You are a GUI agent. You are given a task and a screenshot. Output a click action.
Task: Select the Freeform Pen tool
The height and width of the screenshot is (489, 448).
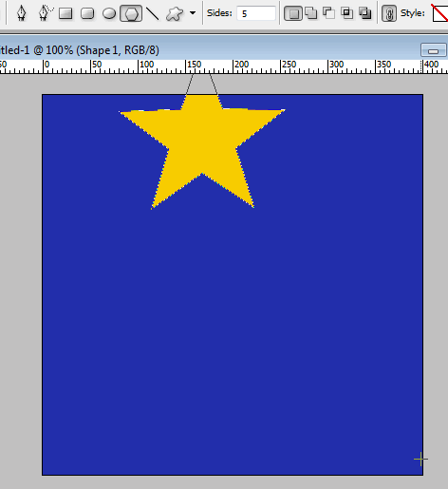[45, 13]
